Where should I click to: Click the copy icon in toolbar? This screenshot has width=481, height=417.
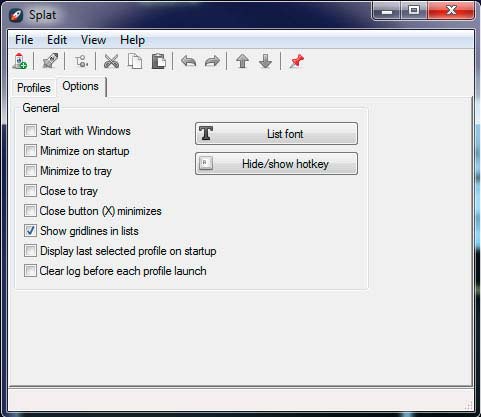pos(135,61)
